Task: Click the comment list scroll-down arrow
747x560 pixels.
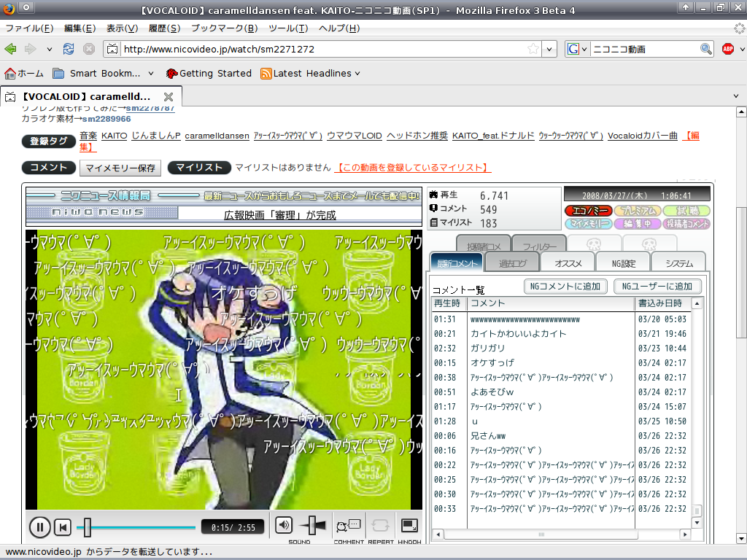Action: click(697, 522)
